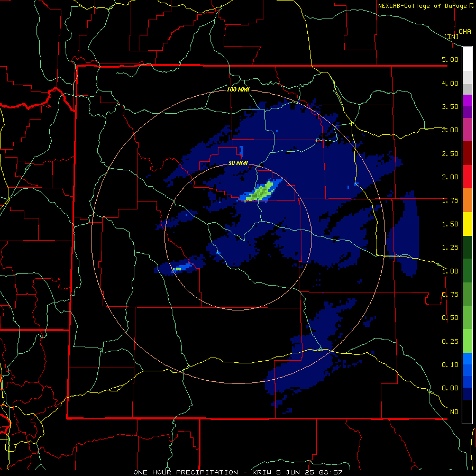Pick the pink swatch beside the 3.00 value
Screen dimensions: 476x476
[x=467, y=130]
